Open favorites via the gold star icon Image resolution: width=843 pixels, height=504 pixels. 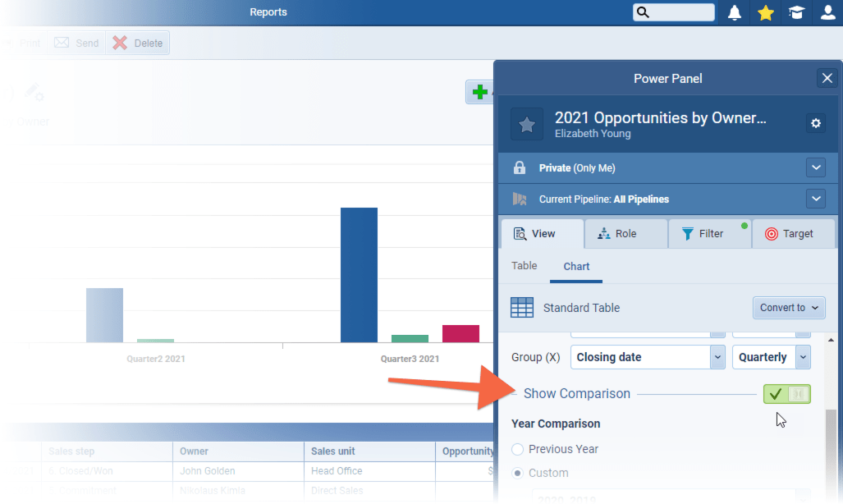[x=766, y=12]
